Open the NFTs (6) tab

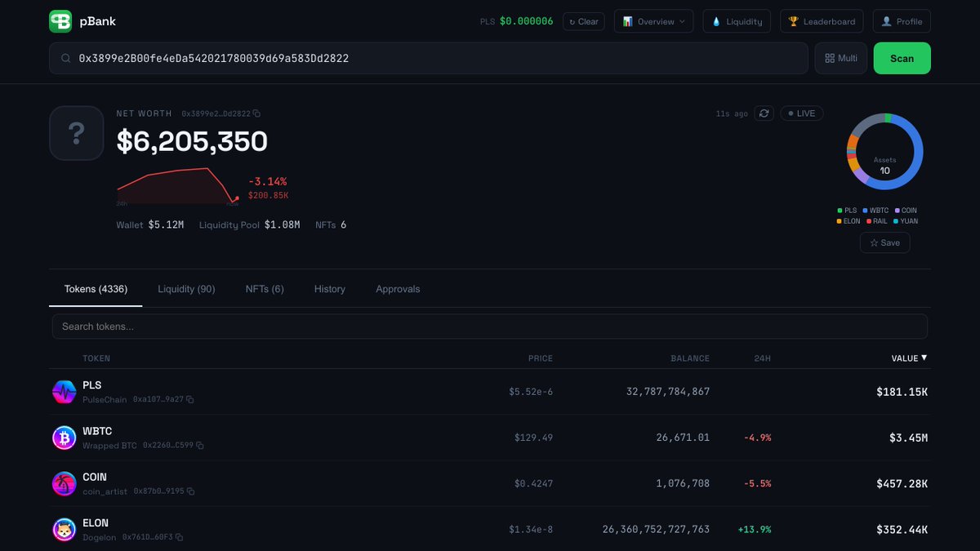tap(265, 289)
